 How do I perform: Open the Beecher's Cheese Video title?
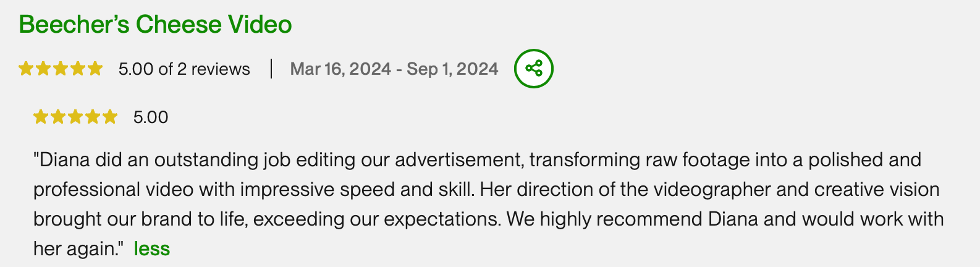(x=155, y=25)
